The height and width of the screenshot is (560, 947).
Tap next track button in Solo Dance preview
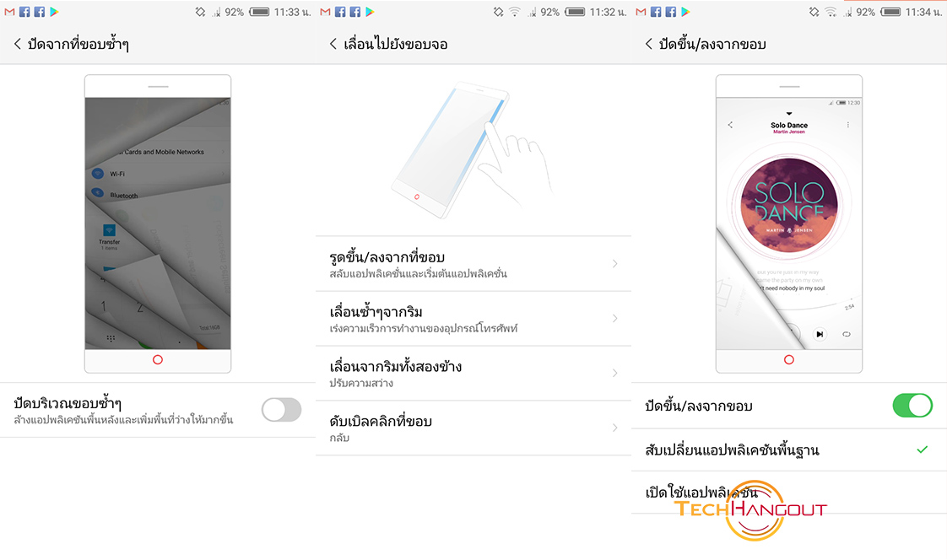[x=820, y=334]
